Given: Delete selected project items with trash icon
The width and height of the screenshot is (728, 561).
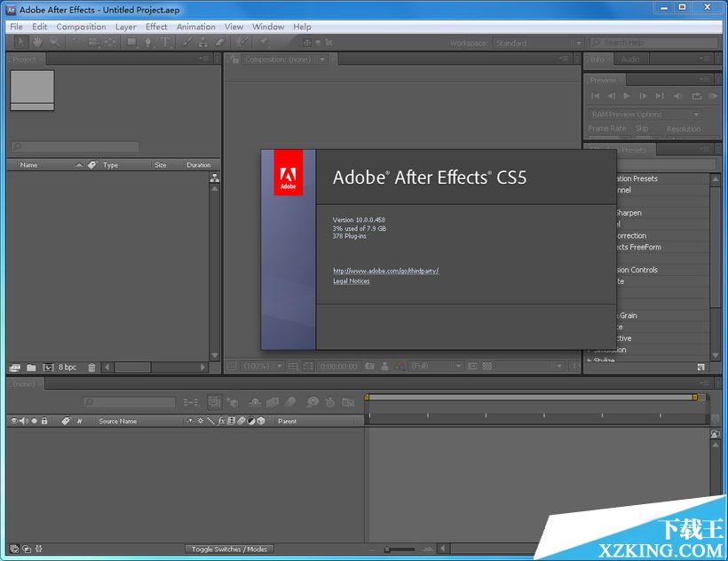Looking at the screenshot, I should tap(91, 367).
